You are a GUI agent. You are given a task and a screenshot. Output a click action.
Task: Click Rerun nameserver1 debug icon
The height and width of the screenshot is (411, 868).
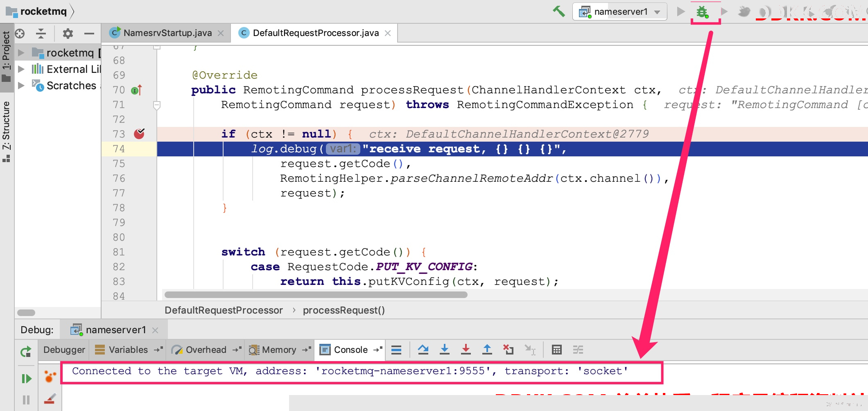coord(26,352)
